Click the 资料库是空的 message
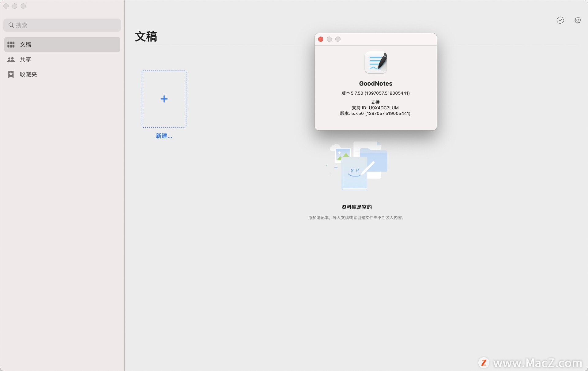 [x=356, y=207]
